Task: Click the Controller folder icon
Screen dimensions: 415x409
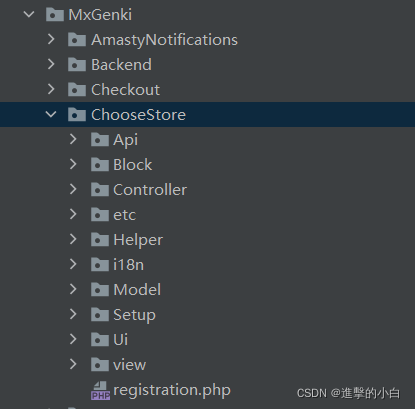Action: click(x=100, y=190)
